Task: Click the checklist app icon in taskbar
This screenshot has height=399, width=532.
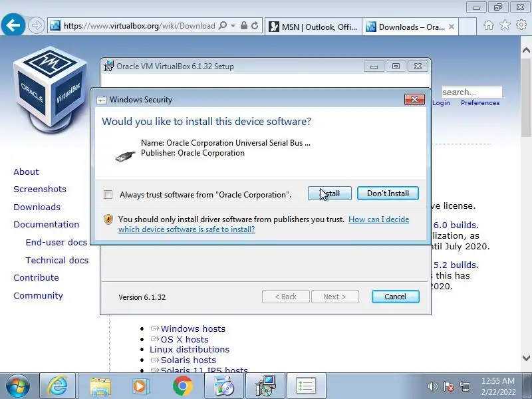Action: [307, 386]
